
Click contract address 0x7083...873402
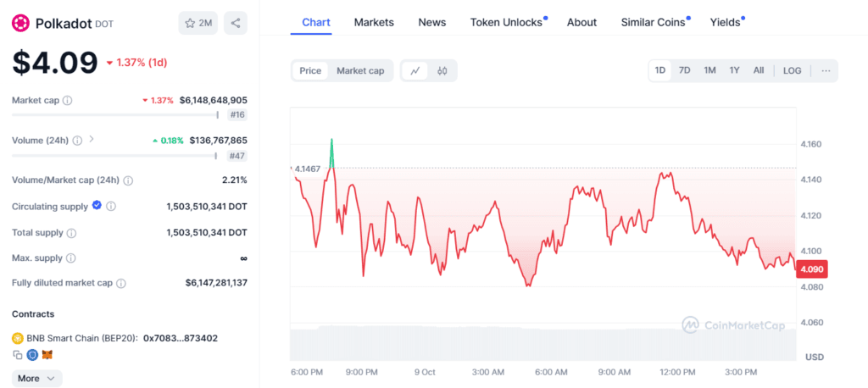click(x=181, y=338)
